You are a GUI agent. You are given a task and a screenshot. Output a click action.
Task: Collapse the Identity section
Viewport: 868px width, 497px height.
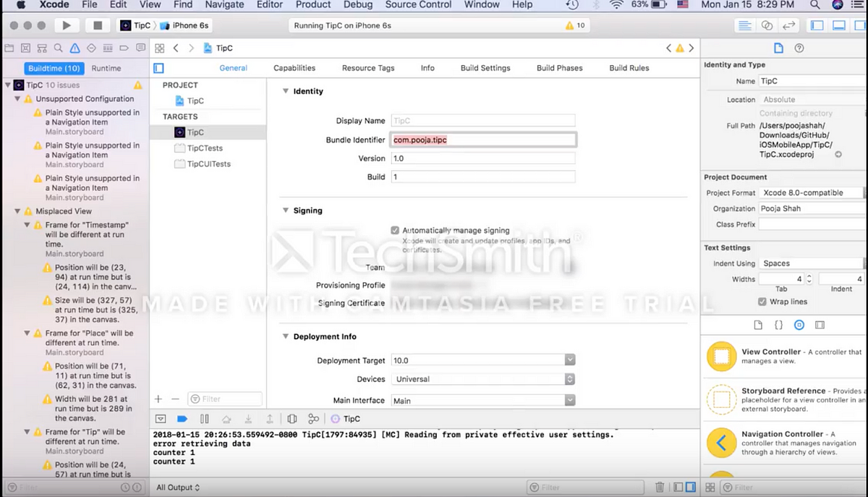click(x=285, y=91)
